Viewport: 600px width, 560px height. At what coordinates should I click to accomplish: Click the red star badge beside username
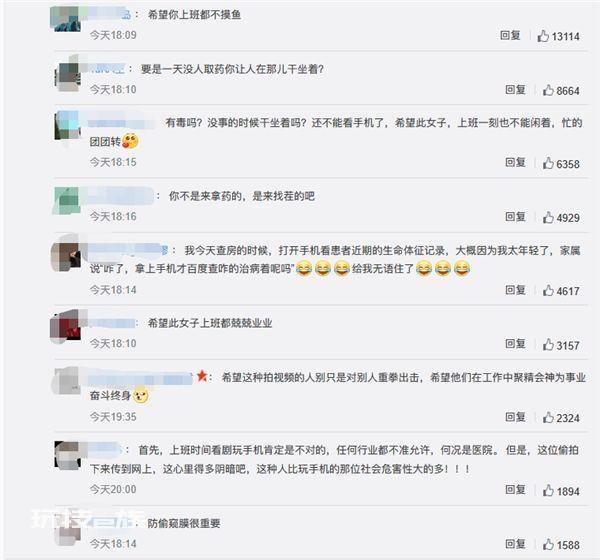pyautogui.click(x=202, y=376)
